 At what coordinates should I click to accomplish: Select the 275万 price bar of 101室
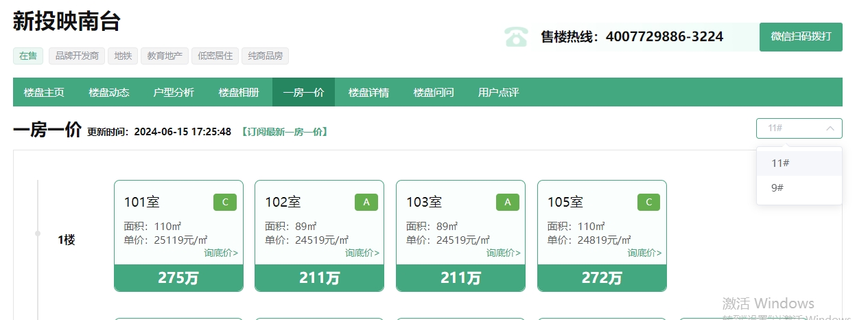[178, 278]
